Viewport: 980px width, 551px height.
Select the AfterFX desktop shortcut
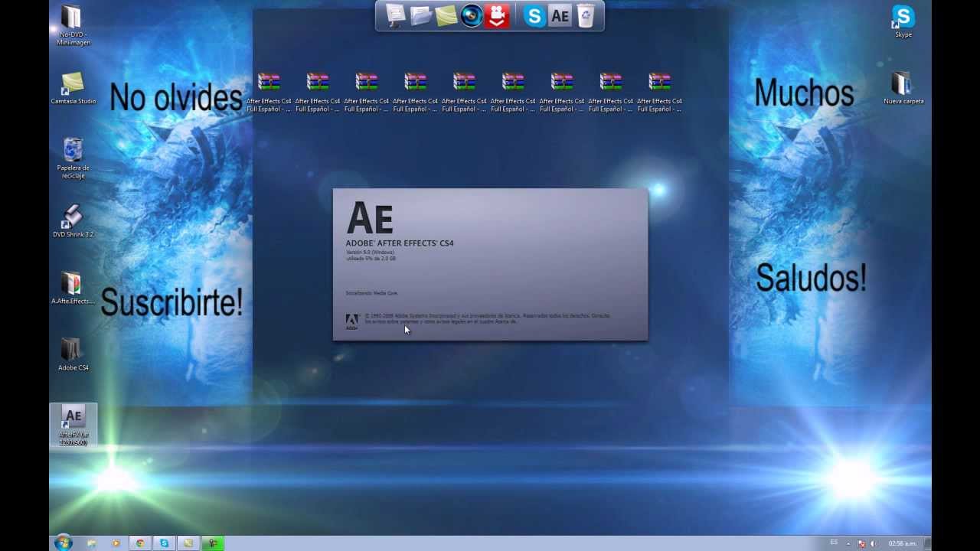coord(73,425)
